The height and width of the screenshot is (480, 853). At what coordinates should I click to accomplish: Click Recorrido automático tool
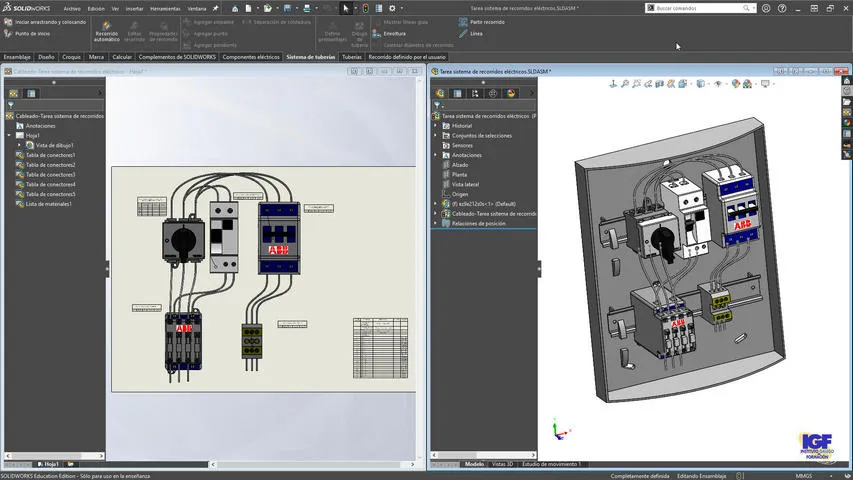(x=107, y=32)
